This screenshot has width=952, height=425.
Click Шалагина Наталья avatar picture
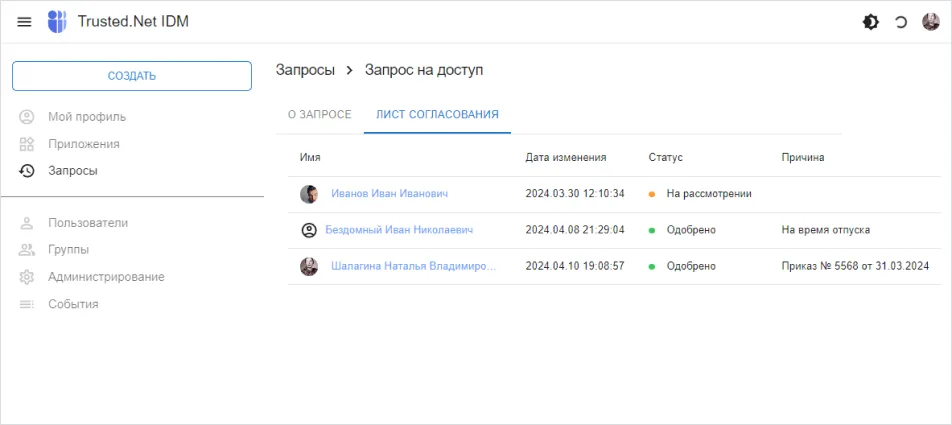tap(309, 267)
